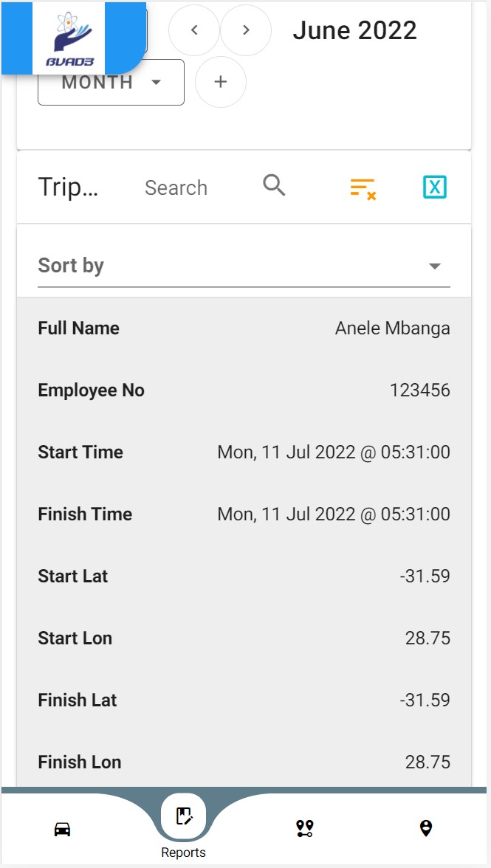Image resolution: width=491 pixels, height=868 pixels.
Task: Click the Trip list heading
Action: 67,187
